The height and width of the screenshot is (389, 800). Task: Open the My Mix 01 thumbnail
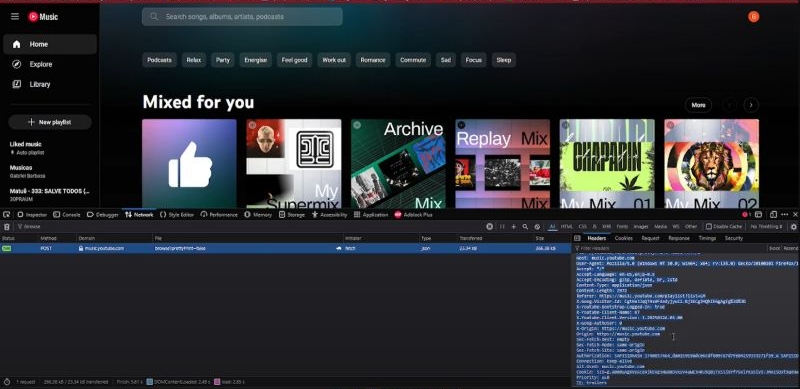(607, 163)
